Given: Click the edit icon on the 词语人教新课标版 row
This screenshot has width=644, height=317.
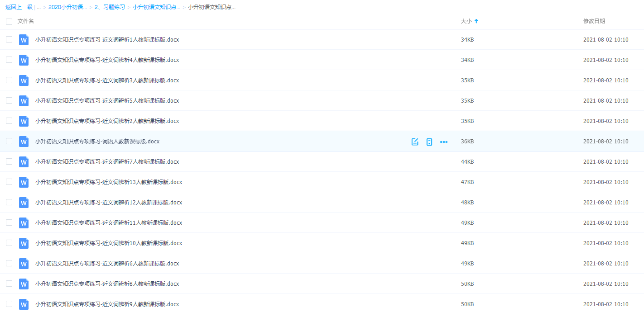Looking at the screenshot, I should point(414,142).
